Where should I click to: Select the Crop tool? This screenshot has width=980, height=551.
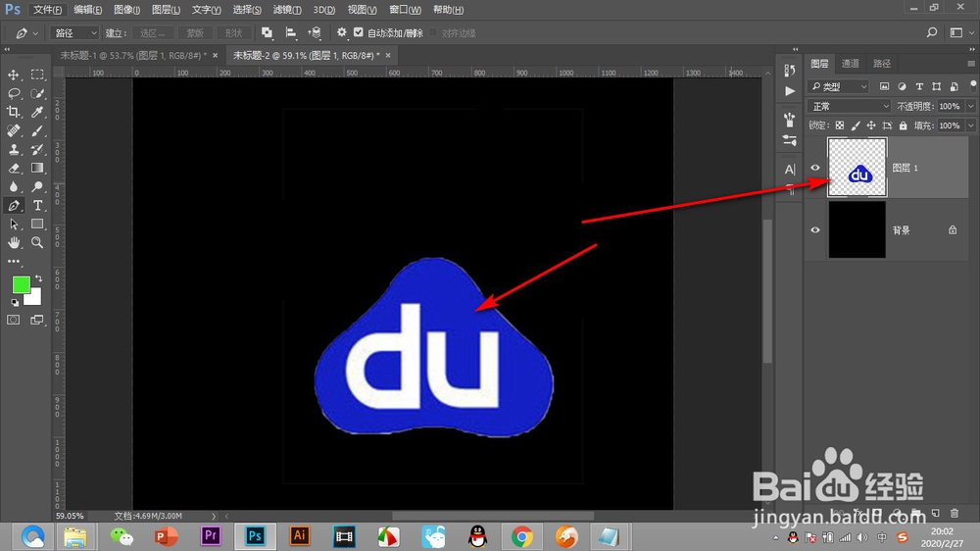(x=13, y=112)
